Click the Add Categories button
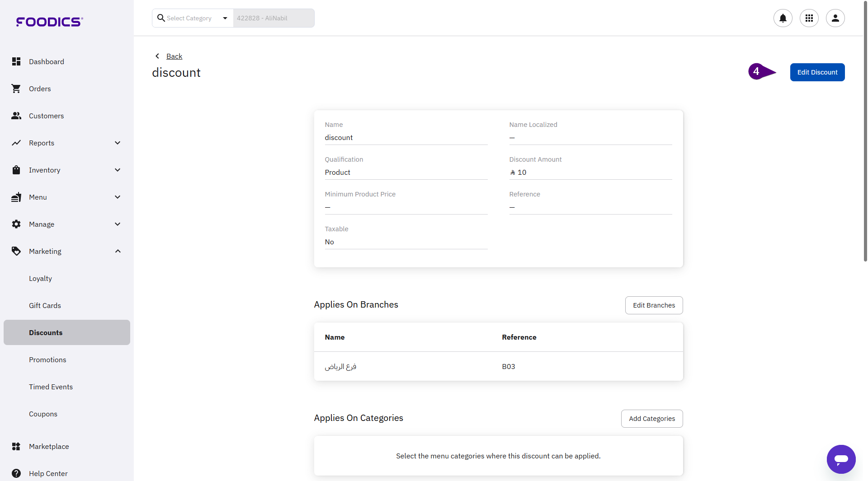Screen dimensions: 868x481 [x=651, y=419]
